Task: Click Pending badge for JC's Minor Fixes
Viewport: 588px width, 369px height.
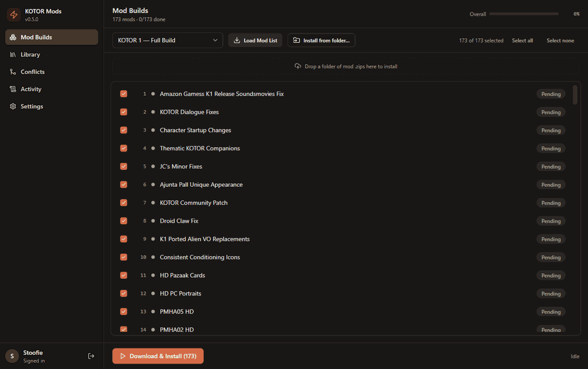Action: tap(551, 167)
